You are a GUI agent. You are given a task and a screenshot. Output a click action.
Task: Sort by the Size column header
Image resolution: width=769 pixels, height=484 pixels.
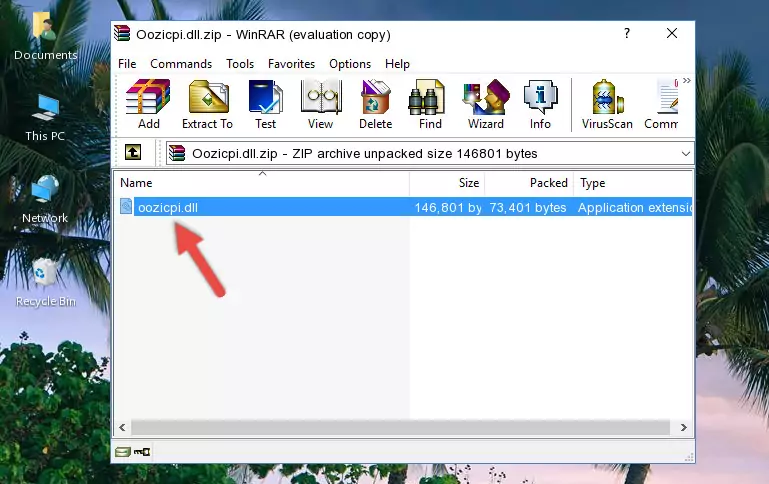(447, 183)
